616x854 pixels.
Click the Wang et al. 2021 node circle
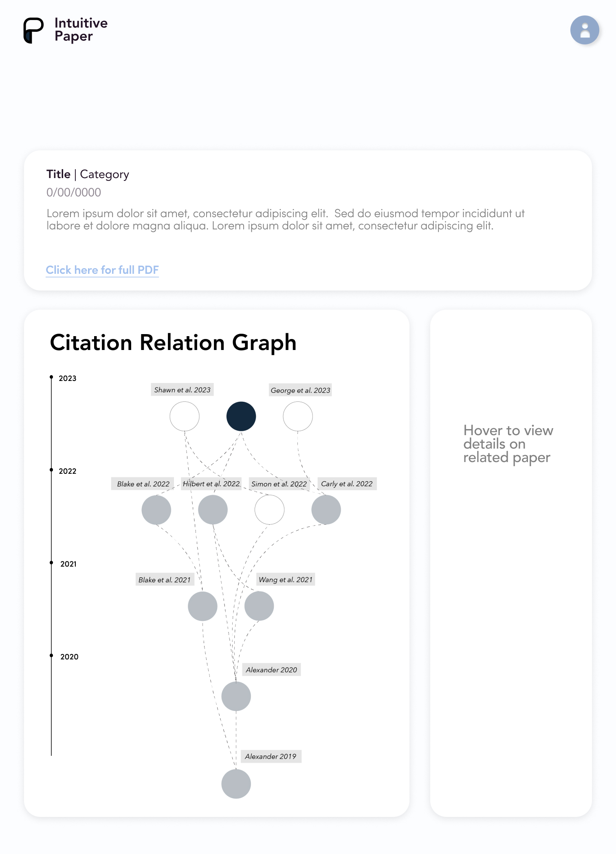coord(259,606)
